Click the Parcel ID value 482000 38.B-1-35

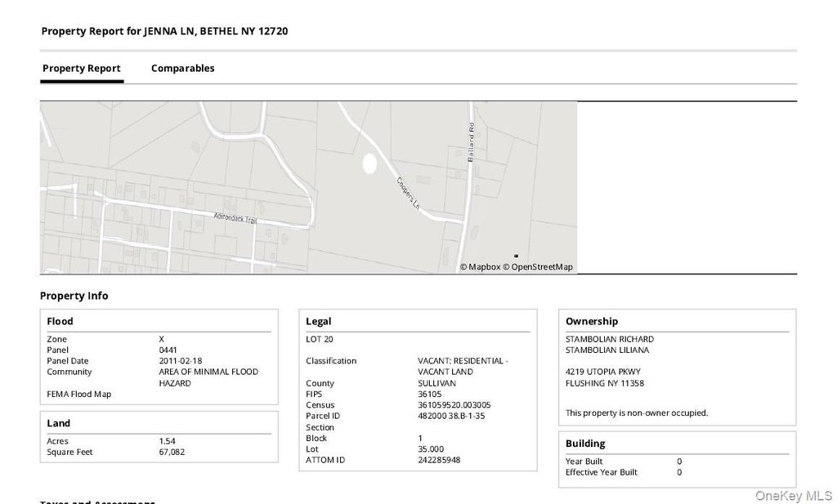pyautogui.click(x=451, y=416)
